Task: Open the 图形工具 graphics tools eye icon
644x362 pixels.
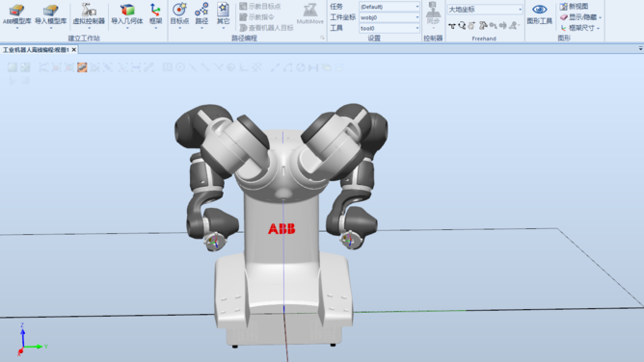Action: tap(539, 13)
